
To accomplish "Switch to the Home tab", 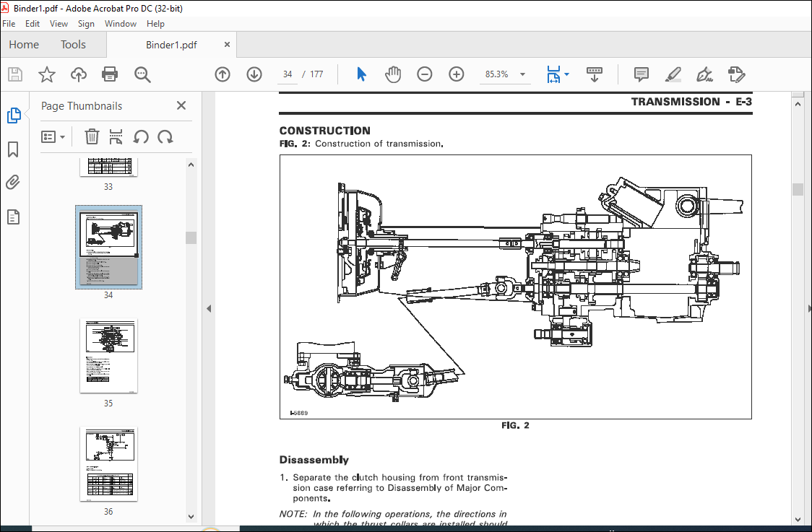I will click(24, 45).
